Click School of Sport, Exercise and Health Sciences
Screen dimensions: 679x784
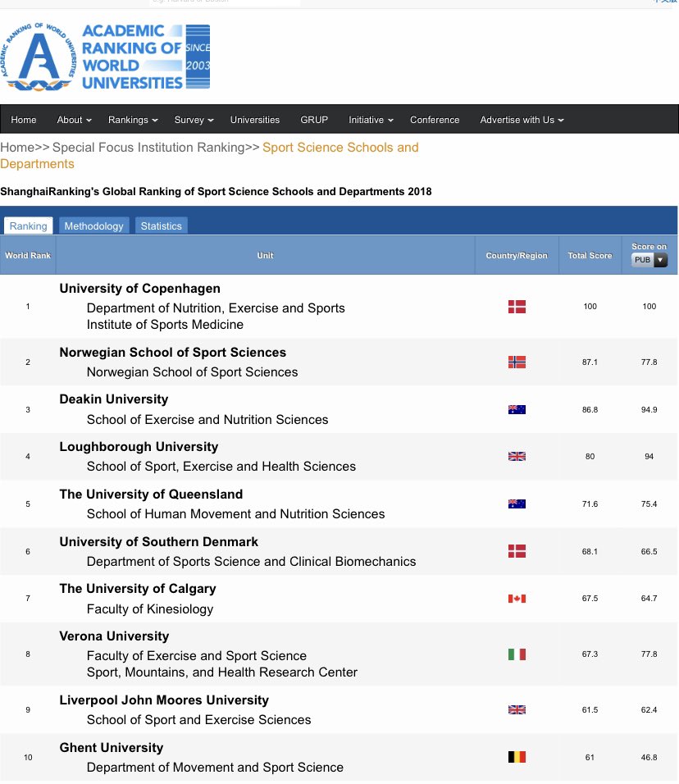[x=221, y=467]
